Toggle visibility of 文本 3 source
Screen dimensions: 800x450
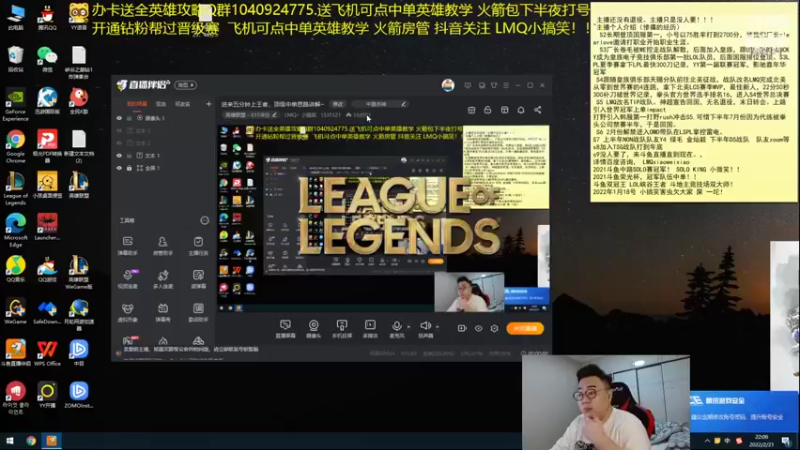[x=119, y=131]
